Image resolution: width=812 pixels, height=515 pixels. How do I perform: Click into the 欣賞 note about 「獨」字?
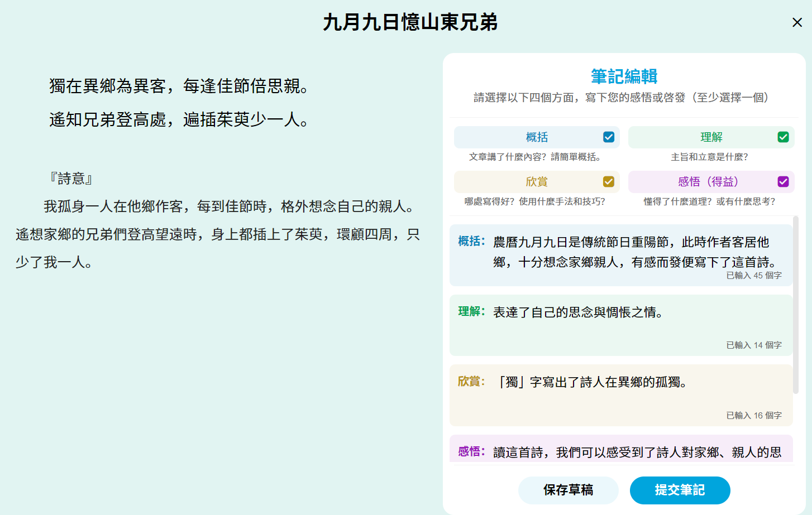(x=631, y=391)
